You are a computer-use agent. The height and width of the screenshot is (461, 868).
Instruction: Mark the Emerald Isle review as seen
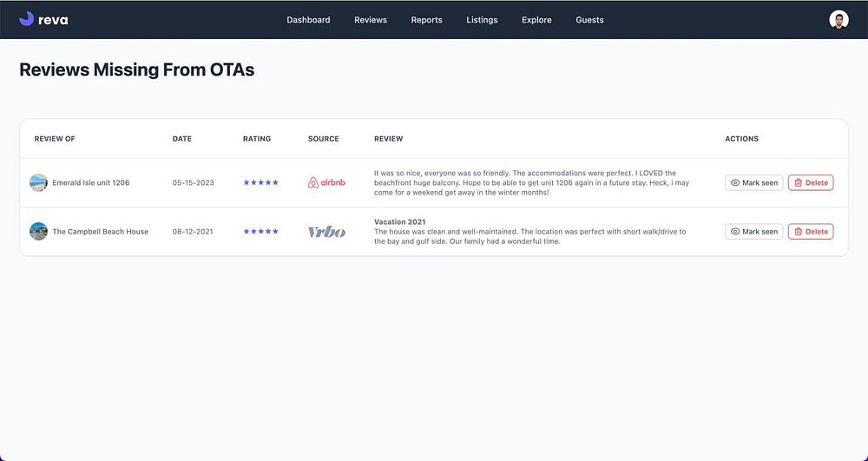754,182
